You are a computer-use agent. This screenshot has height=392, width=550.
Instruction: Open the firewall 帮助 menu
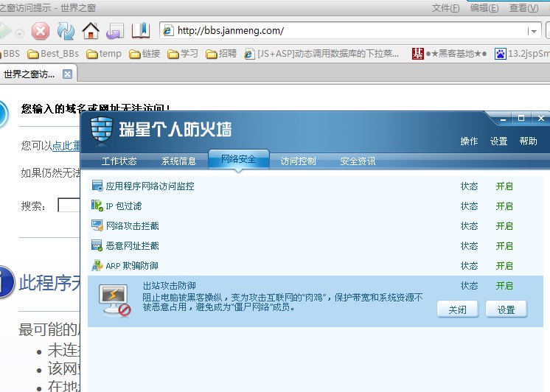(529, 141)
